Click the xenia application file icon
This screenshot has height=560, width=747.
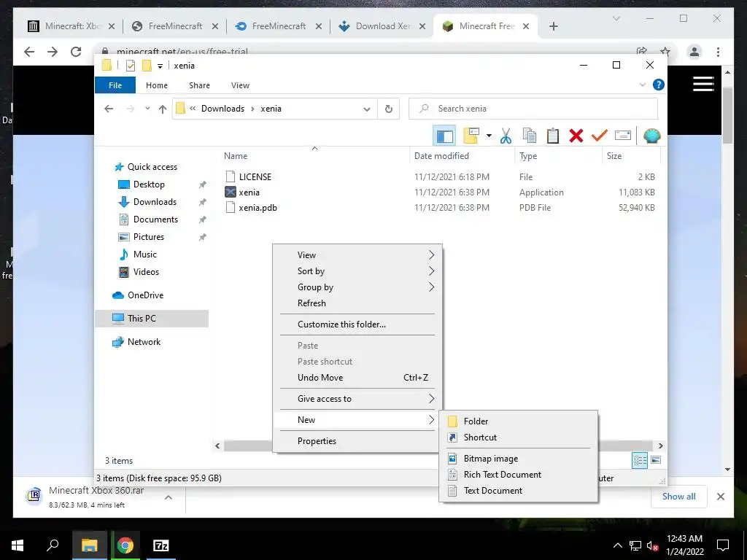(230, 192)
